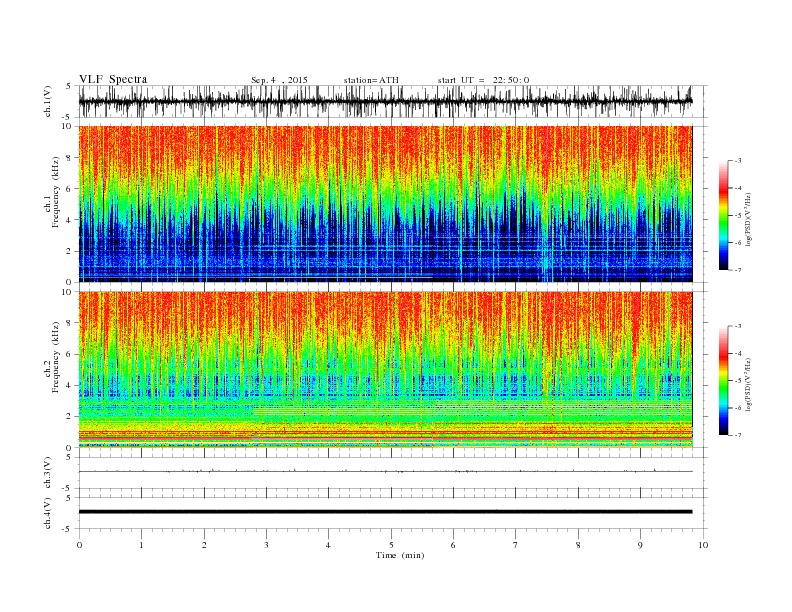This screenshot has height=612, width=792.
Task: Click the ch.1 spectrogram color scale bar
Action: coord(723,215)
